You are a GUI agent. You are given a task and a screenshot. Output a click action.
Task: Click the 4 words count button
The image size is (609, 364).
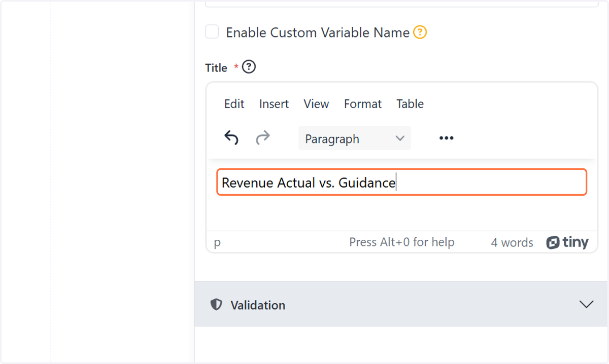[x=512, y=243]
